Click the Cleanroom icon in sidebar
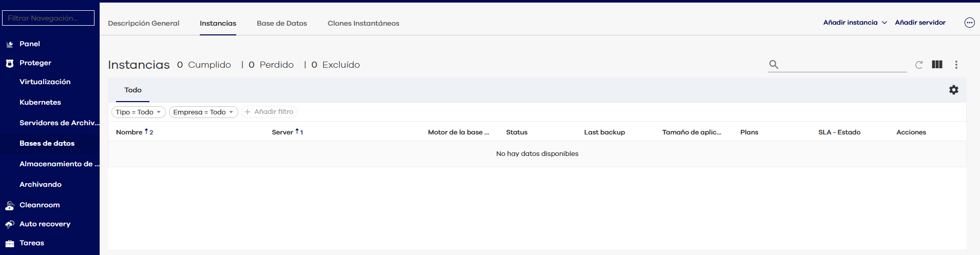 point(9,205)
